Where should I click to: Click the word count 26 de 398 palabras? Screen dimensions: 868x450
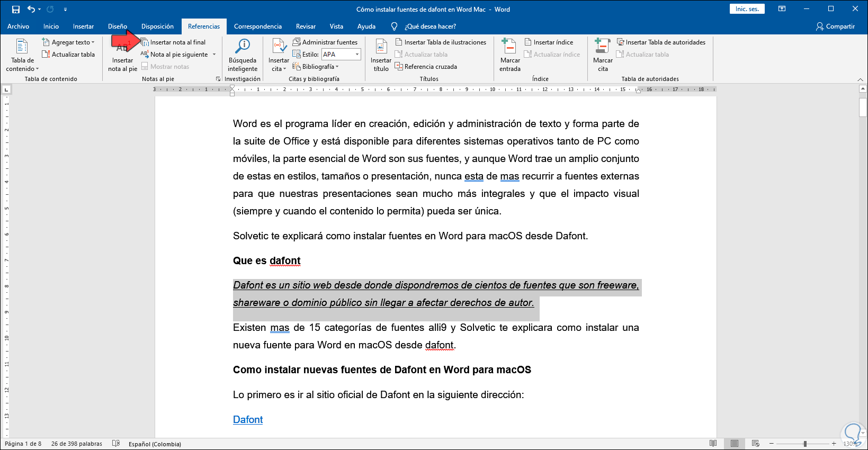77,444
